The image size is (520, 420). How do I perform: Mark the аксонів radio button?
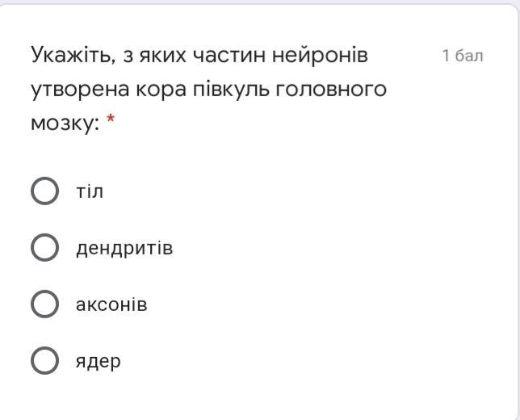[x=44, y=304]
